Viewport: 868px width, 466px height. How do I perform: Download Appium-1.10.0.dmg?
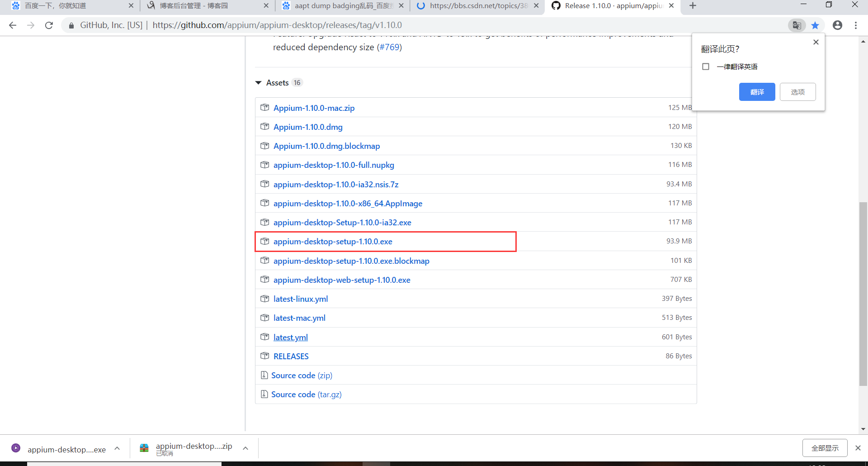[x=308, y=127]
